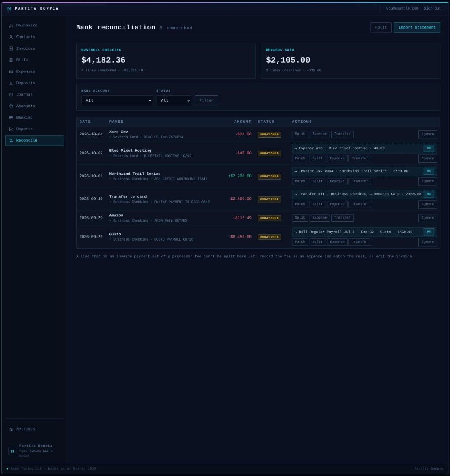Click the Journal book icon
Image resolution: width=450 pixels, height=476 pixels.
click(x=11, y=95)
